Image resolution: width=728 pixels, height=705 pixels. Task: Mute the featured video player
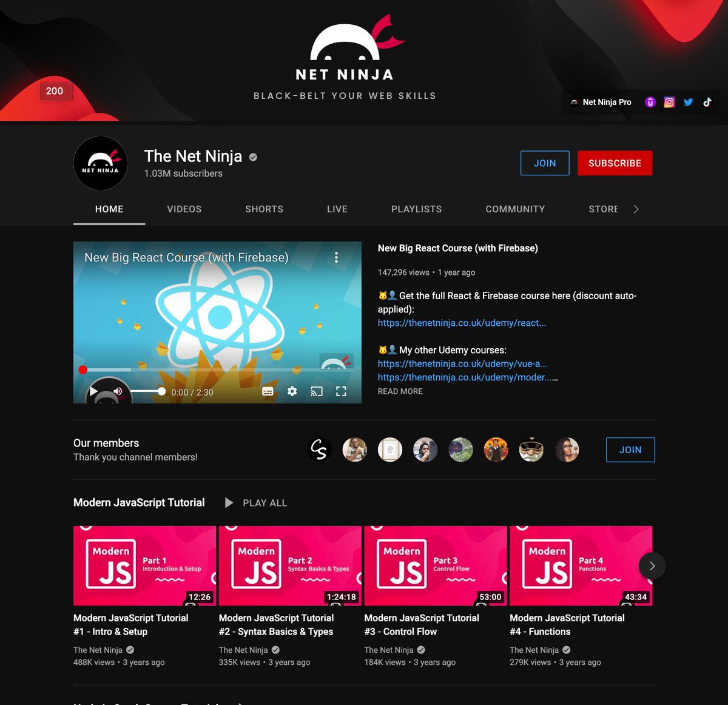(x=118, y=392)
